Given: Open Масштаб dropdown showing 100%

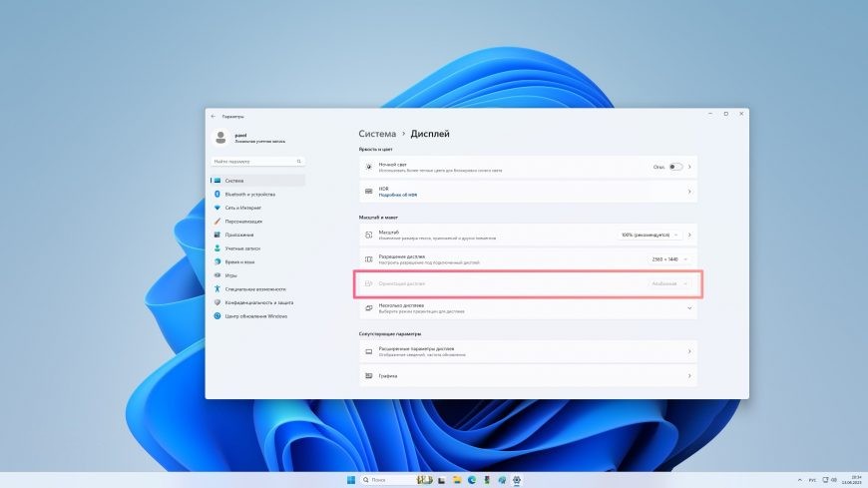Looking at the screenshot, I should pyautogui.click(x=650, y=235).
